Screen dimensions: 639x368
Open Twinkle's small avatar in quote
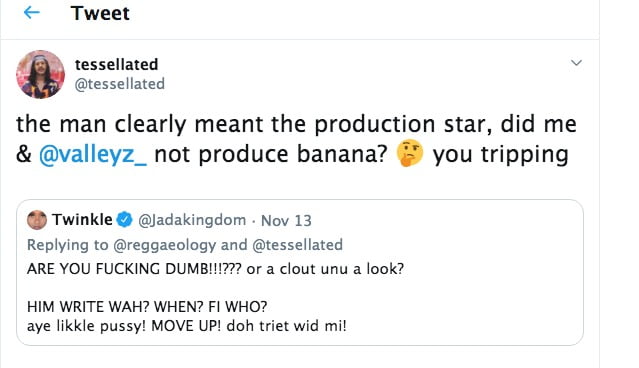click(37, 220)
